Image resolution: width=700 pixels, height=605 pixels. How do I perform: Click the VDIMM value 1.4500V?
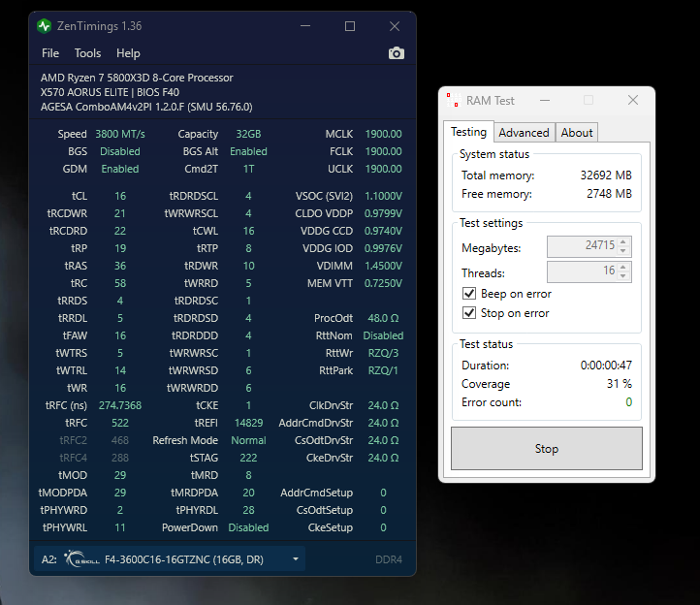click(383, 266)
